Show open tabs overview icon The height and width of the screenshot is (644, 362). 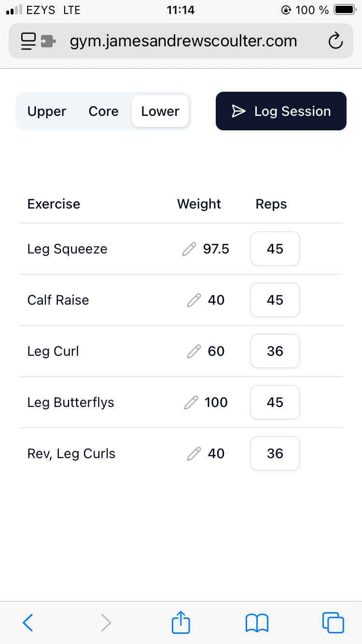click(x=333, y=622)
